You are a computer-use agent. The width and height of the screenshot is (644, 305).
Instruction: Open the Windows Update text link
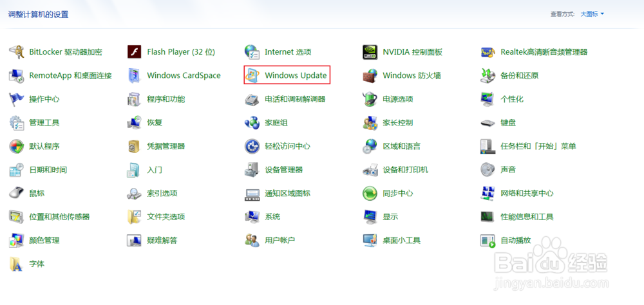tap(296, 75)
